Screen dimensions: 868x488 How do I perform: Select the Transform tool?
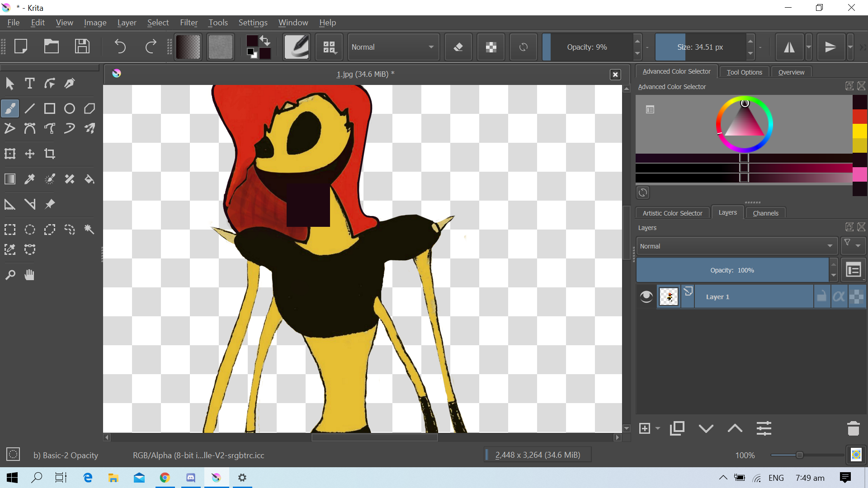pos(10,154)
